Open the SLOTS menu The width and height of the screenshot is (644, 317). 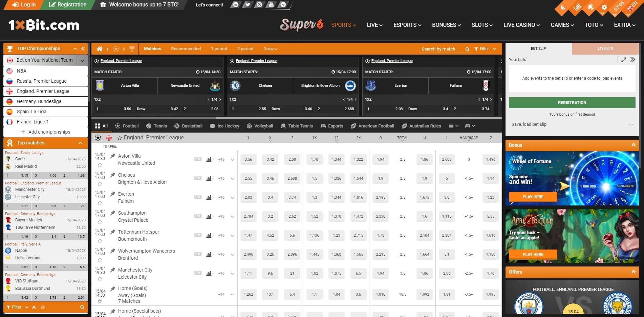482,25
